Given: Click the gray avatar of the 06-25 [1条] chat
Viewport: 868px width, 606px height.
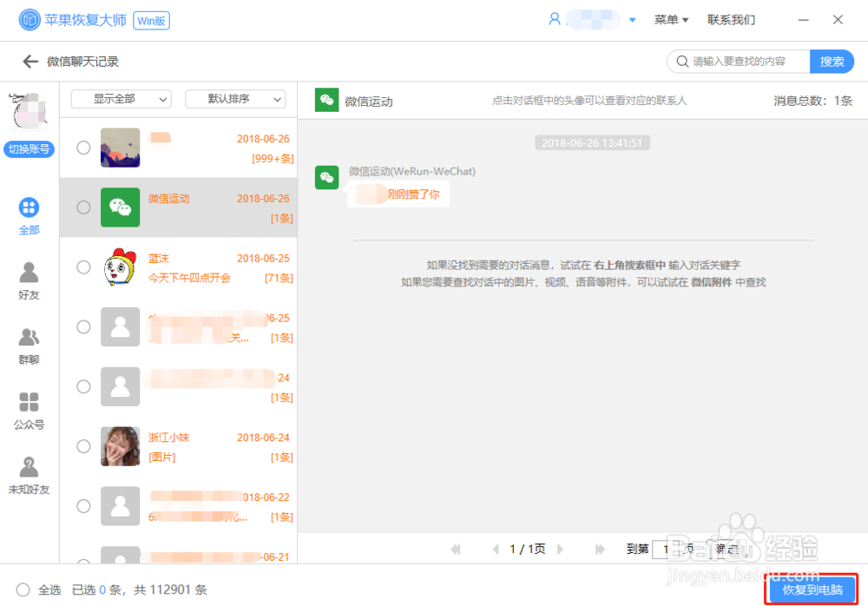Looking at the screenshot, I should coord(120,326).
